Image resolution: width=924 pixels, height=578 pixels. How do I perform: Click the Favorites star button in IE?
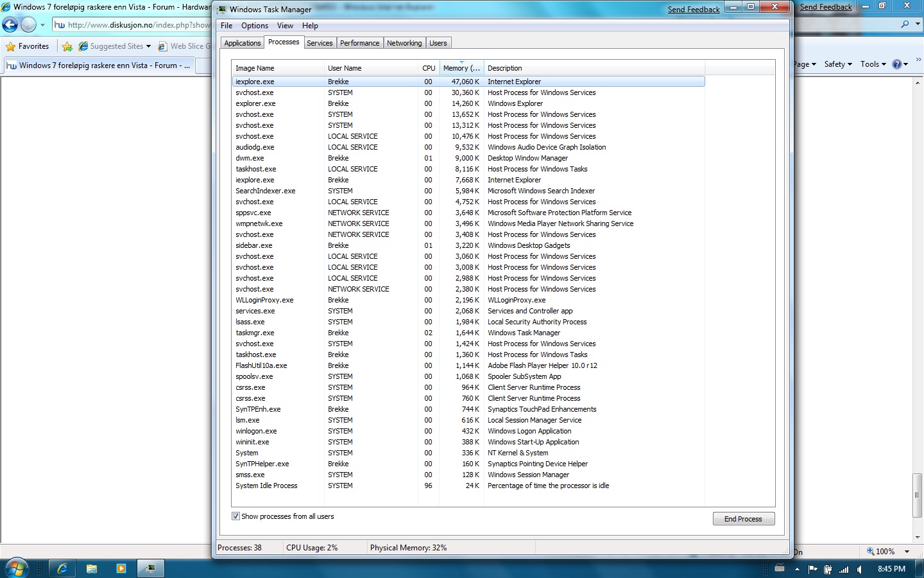point(28,46)
